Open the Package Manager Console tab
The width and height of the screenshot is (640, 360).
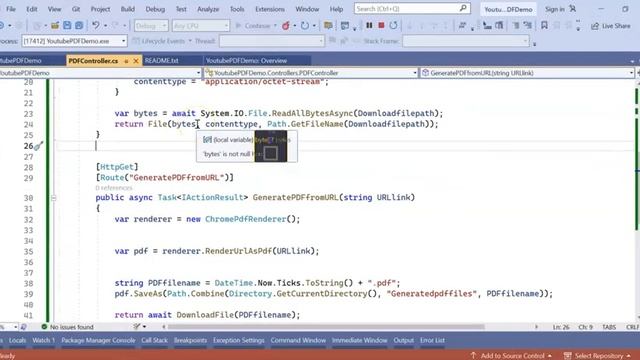tap(98, 340)
